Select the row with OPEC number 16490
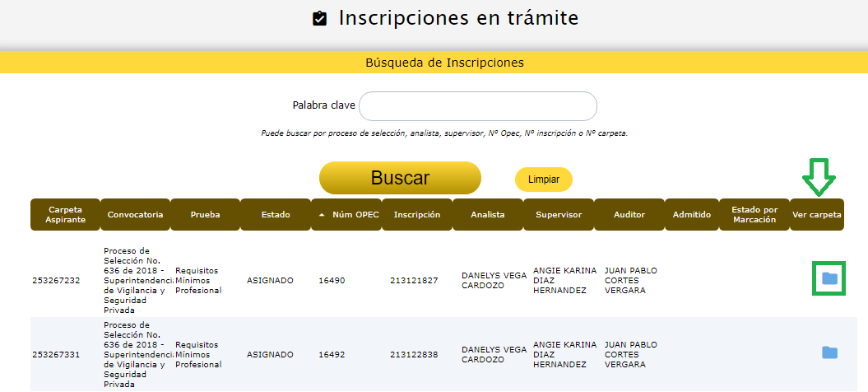 click(x=332, y=281)
